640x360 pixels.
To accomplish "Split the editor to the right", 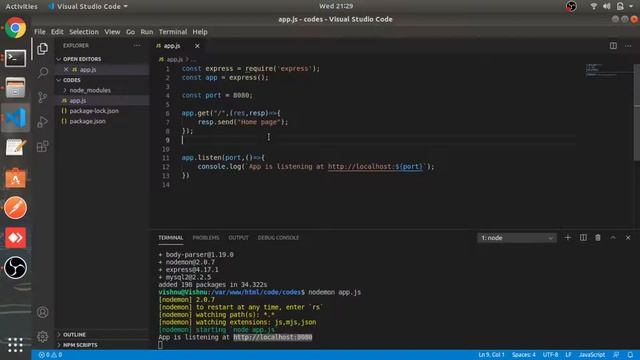I will tap(613, 46).
